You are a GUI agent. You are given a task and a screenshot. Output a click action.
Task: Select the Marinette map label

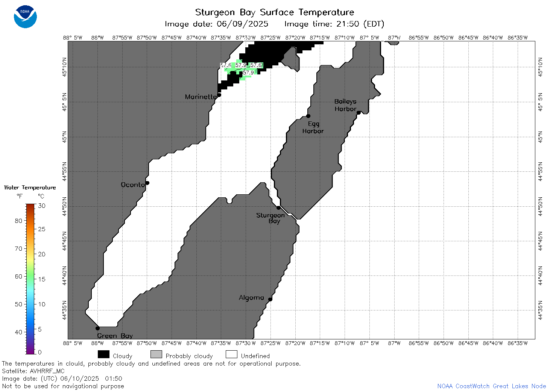(x=201, y=97)
